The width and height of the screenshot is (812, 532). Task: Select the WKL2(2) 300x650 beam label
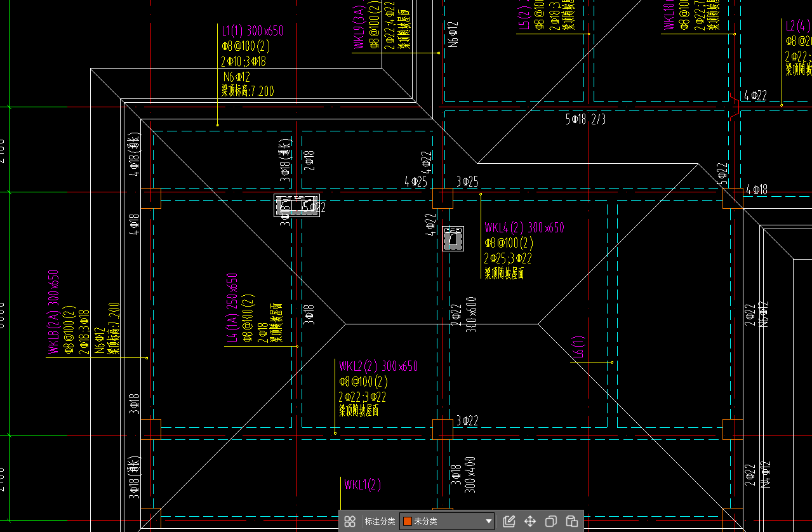pos(378,366)
